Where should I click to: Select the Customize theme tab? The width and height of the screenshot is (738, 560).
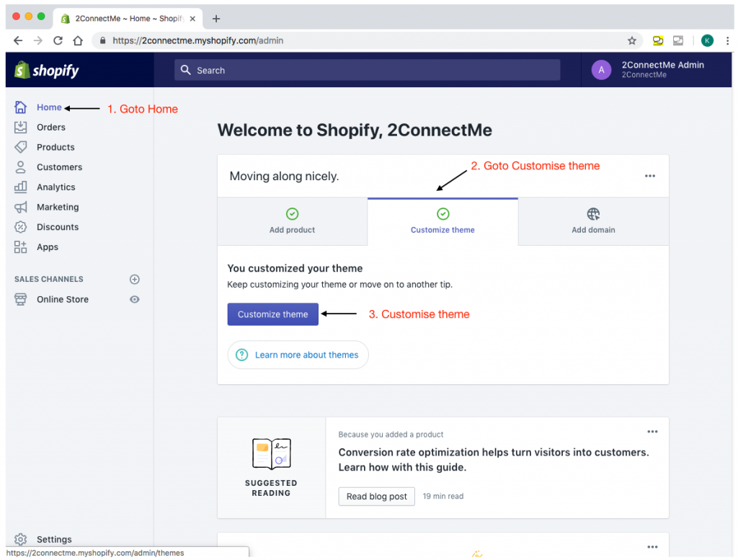coord(443,221)
